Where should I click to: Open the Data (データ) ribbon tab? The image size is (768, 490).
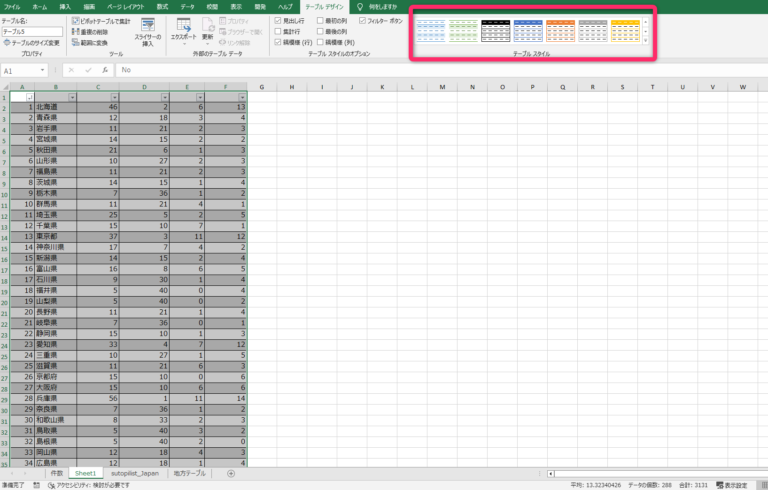[187, 6]
